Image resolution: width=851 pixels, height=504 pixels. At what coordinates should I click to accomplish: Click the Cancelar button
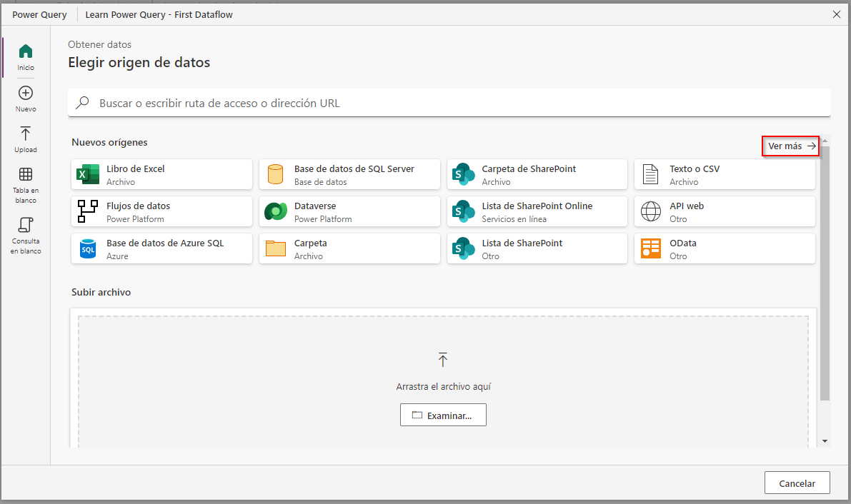coord(797,483)
